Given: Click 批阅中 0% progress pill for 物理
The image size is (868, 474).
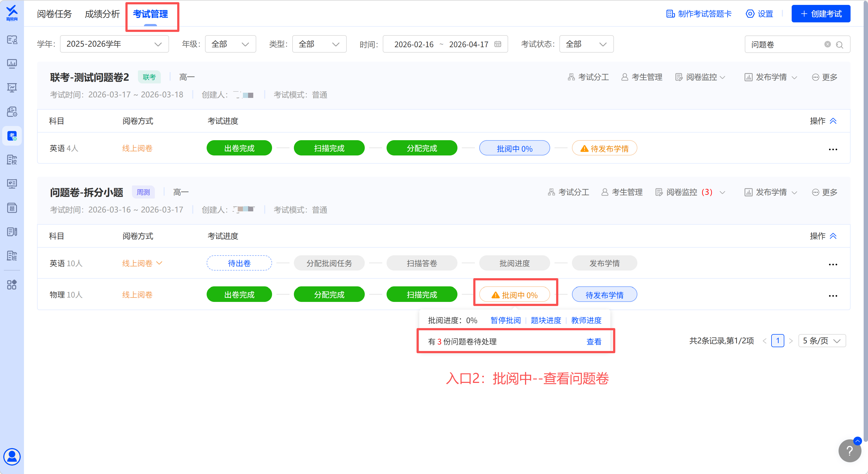Looking at the screenshot, I should (x=514, y=295).
